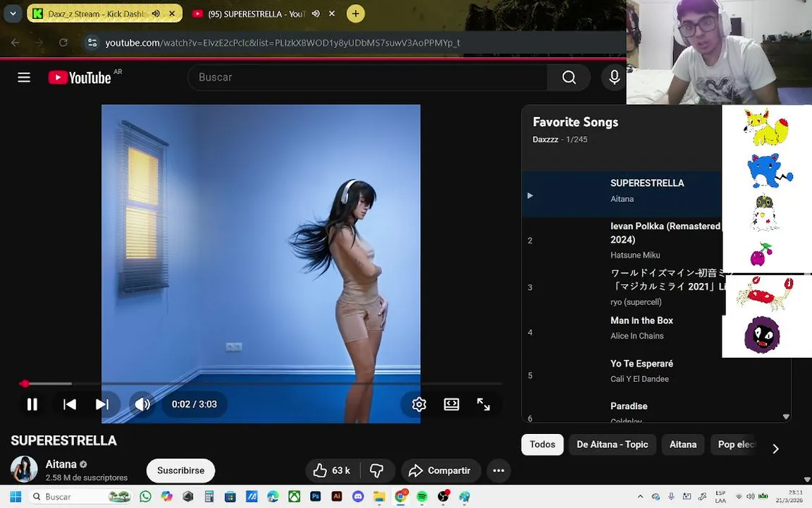Subscribe with the Suscribirse button
Screen dimensions: 812x508
tap(180, 471)
